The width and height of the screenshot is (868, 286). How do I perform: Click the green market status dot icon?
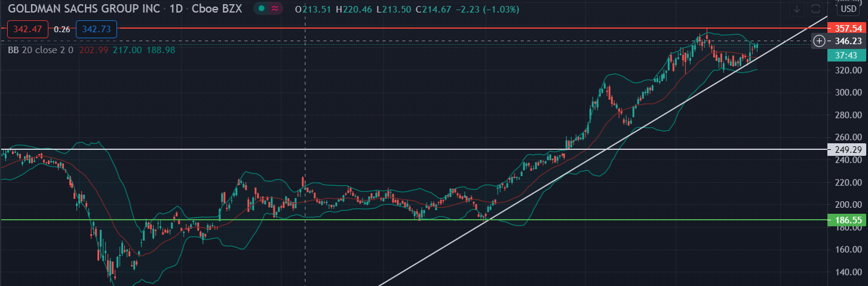tap(261, 10)
